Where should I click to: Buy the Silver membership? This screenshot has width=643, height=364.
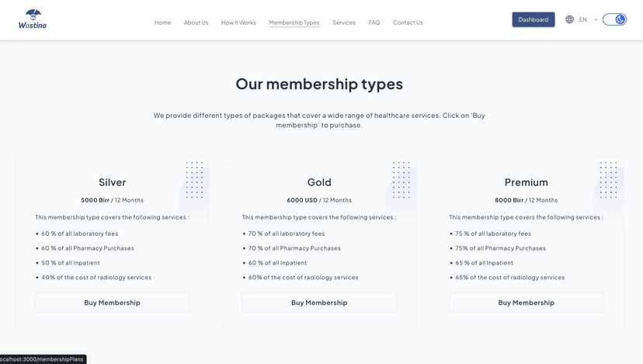113,303
